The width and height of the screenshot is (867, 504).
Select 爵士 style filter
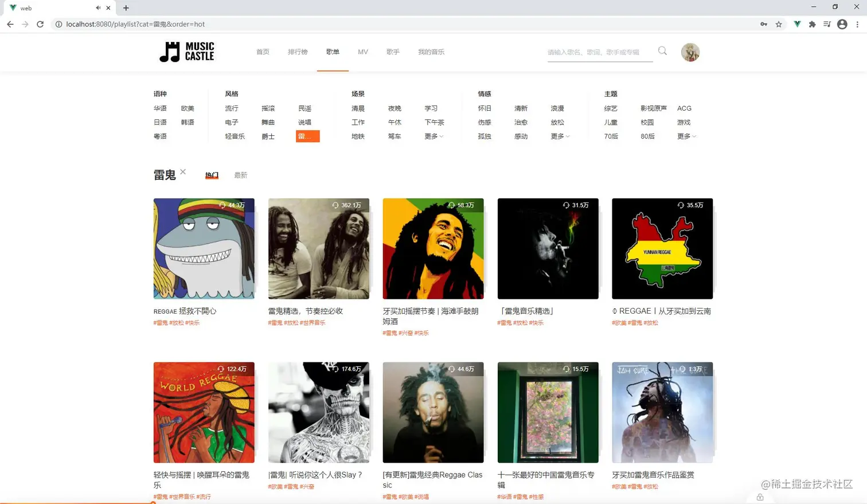pos(268,136)
